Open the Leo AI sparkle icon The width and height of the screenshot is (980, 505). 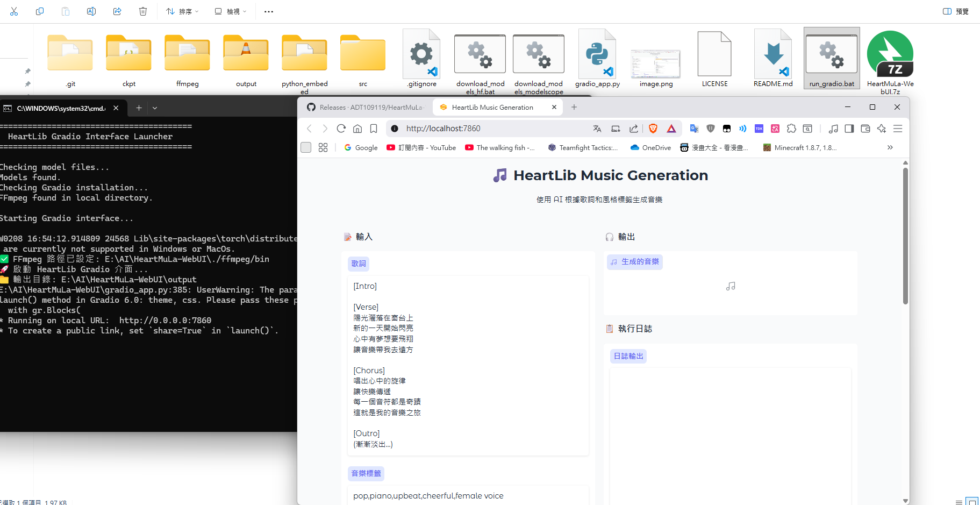click(882, 129)
